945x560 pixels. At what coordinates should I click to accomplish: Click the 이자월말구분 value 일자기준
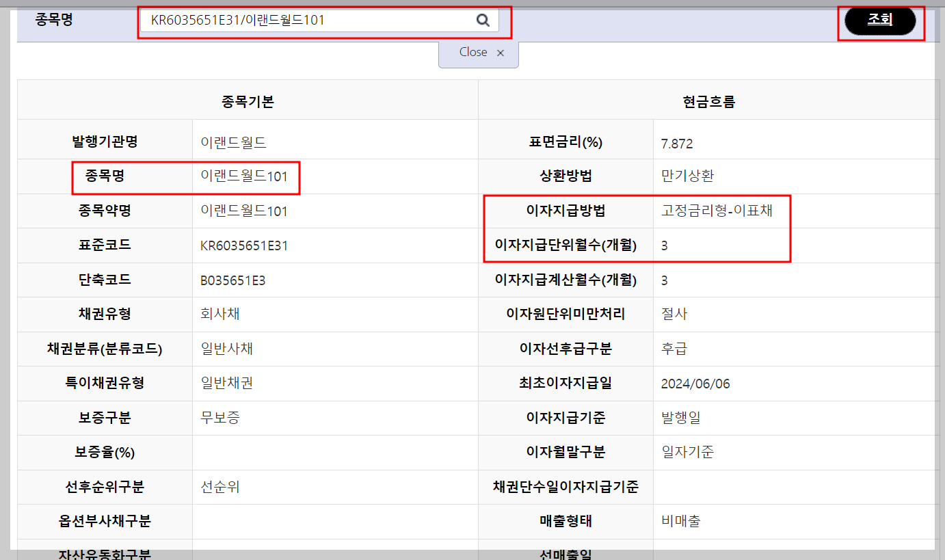pyautogui.click(x=688, y=452)
